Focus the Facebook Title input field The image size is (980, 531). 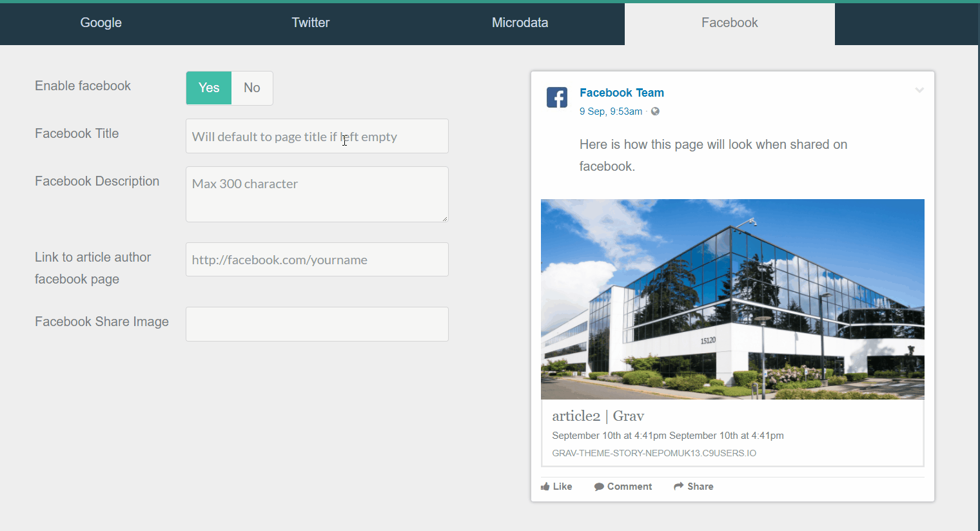[317, 136]
